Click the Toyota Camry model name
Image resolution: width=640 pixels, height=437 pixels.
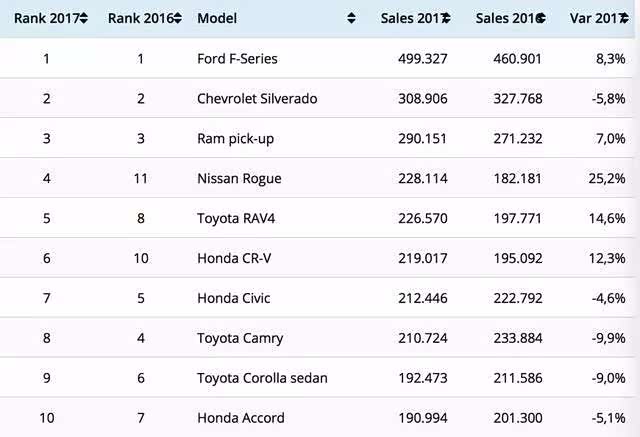(241, 338)
